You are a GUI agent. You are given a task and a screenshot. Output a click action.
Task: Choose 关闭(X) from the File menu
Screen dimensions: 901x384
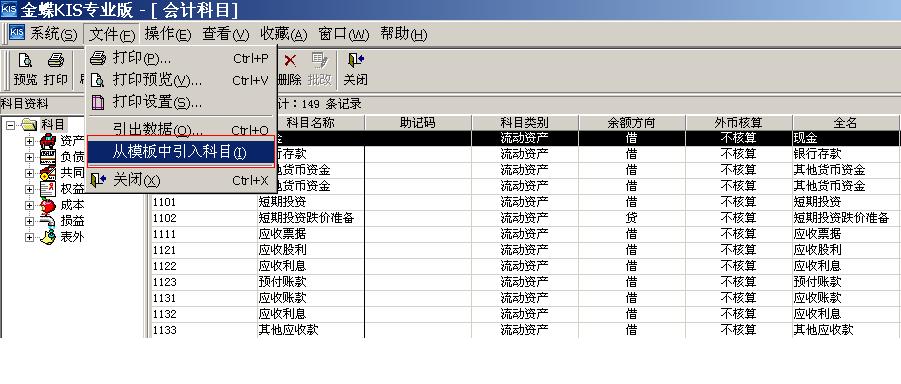[x=181, y=180]
